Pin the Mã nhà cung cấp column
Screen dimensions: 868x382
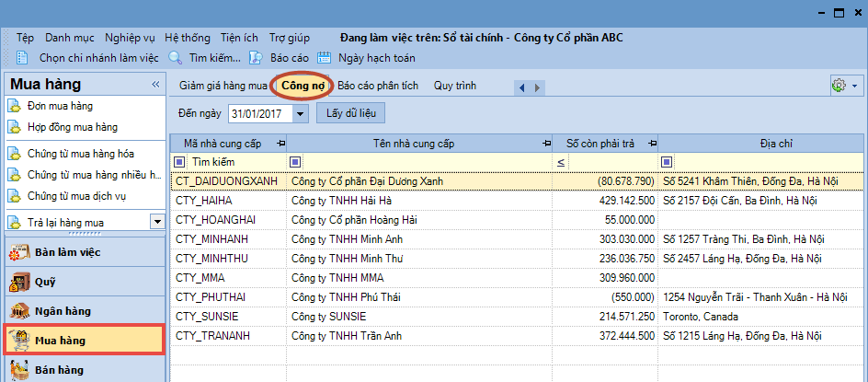pyautogui.click(x=280, y=145)
